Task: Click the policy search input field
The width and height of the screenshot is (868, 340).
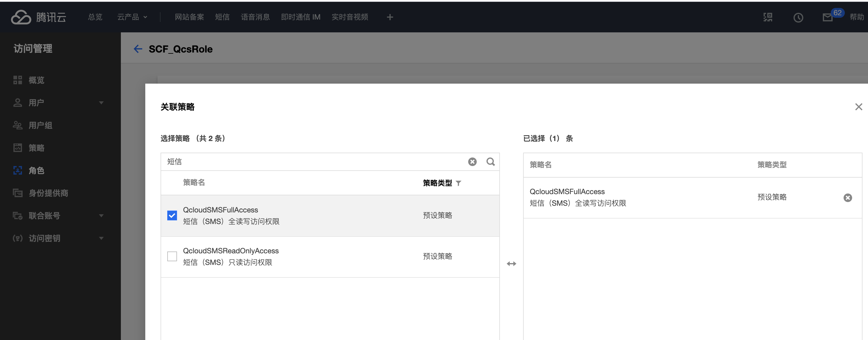Action: (x=313, y=162)
